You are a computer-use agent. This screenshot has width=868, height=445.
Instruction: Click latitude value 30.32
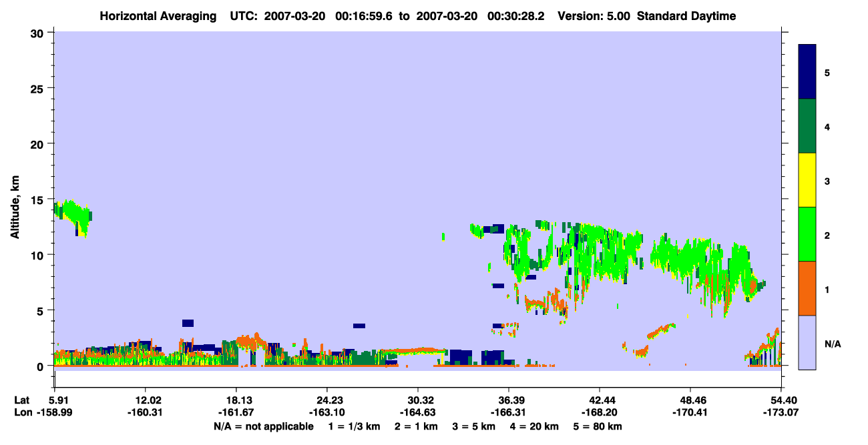point(421,400)
